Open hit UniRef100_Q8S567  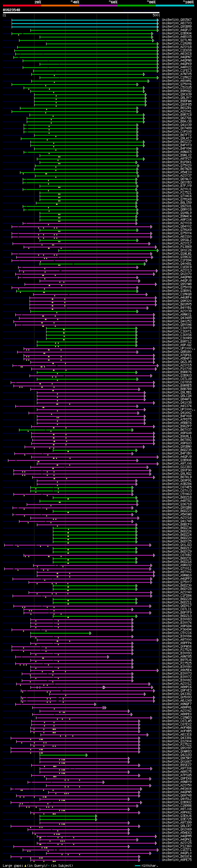point(177,20)
